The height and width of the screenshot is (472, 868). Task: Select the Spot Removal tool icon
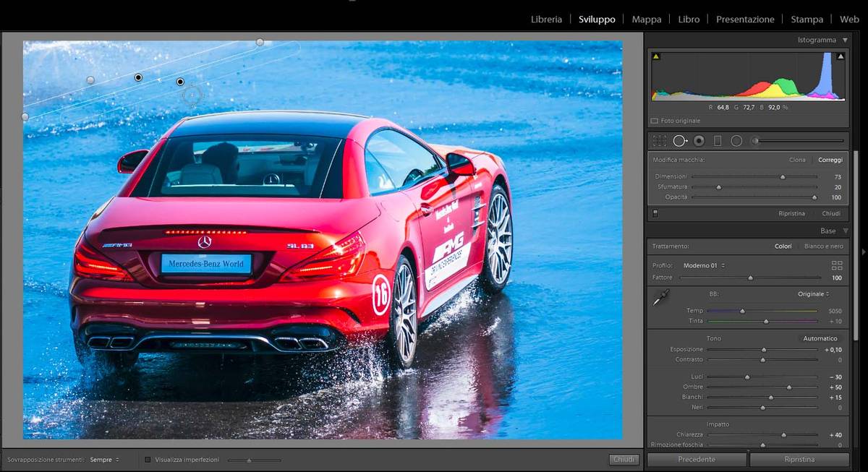coord(680,141)
